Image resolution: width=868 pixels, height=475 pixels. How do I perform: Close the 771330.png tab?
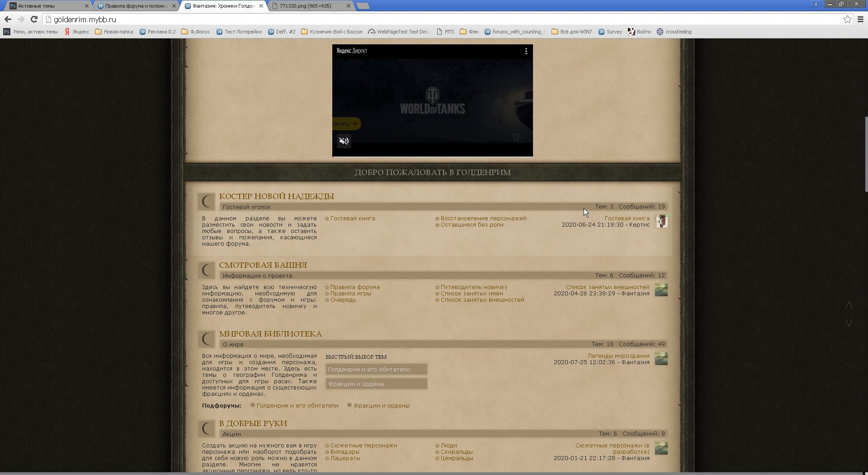[x=348, y=6]
